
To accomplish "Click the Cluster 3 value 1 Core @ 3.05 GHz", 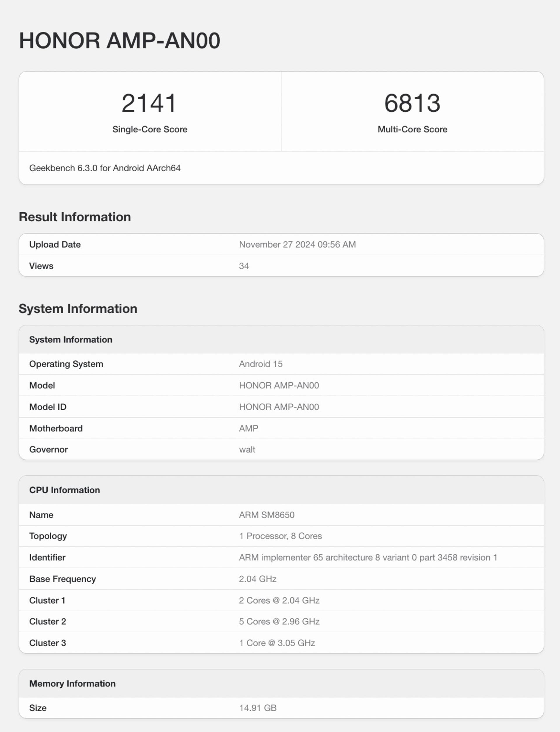I will tap(277, 643).
